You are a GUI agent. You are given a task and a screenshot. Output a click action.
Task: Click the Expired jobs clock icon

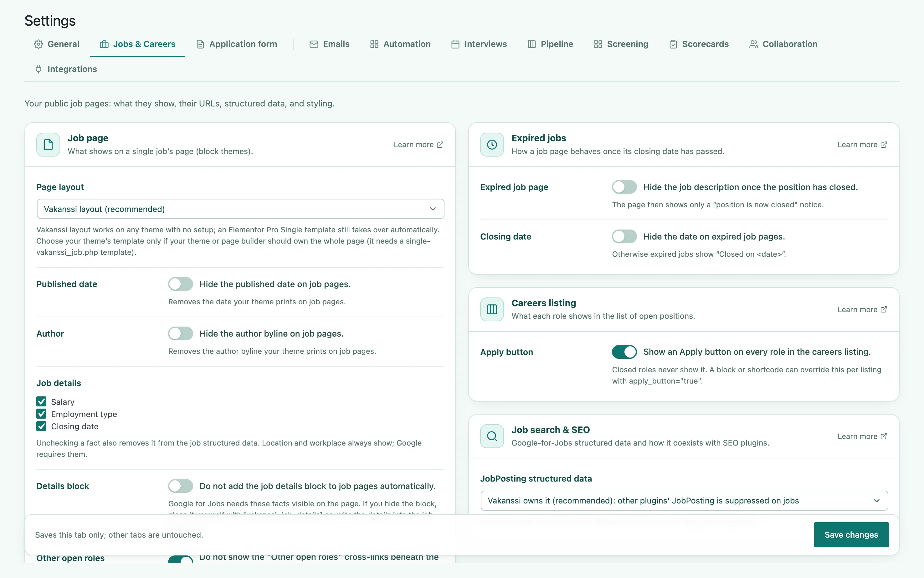coord(492,145)
